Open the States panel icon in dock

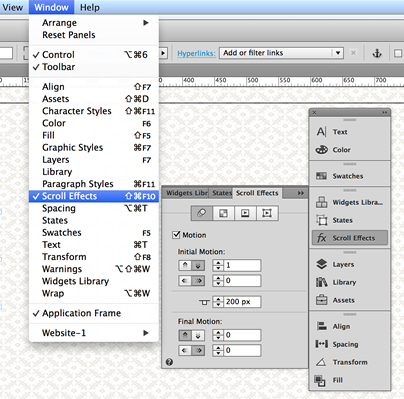pyautogui.click(x=322, y=220)
